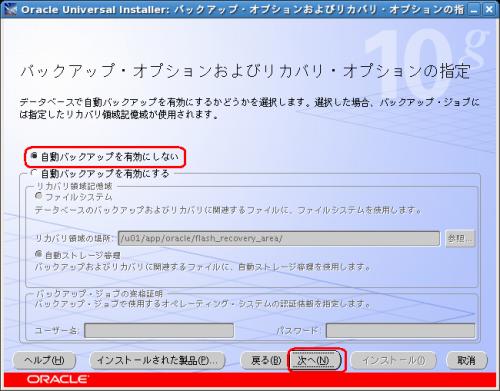Click the ORACLE logo in red footer
This screenshot has width=500, height=391.
pos(58,379)
